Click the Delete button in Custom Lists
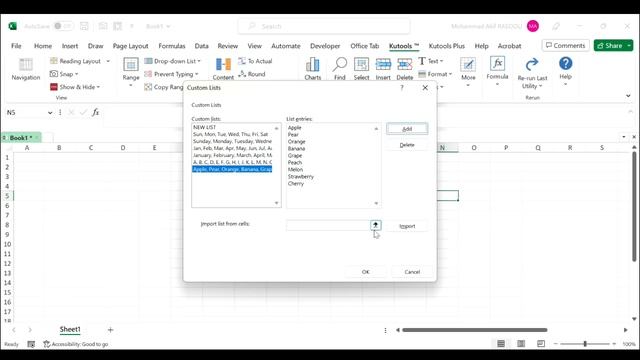Screen dimensions: 640x360 407,145
